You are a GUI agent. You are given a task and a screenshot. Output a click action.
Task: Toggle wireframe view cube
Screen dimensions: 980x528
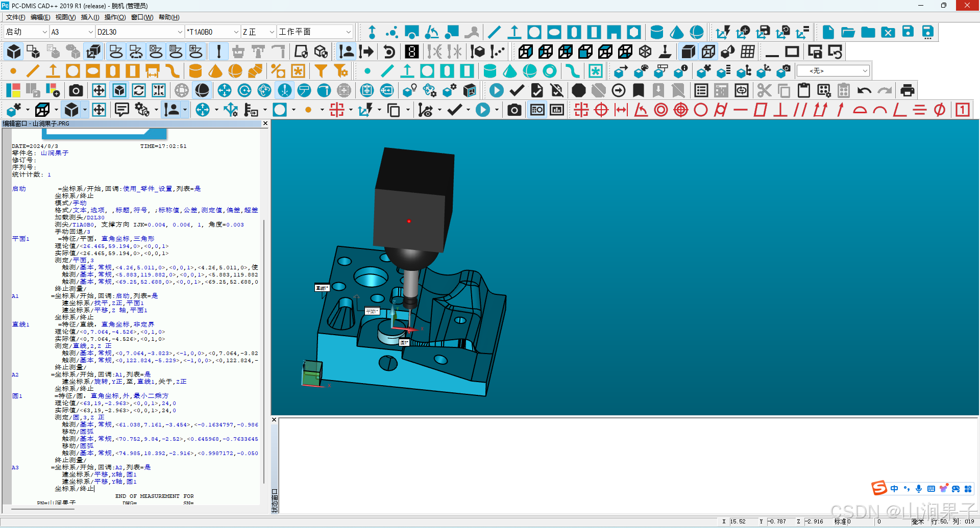tap(708, 52)
